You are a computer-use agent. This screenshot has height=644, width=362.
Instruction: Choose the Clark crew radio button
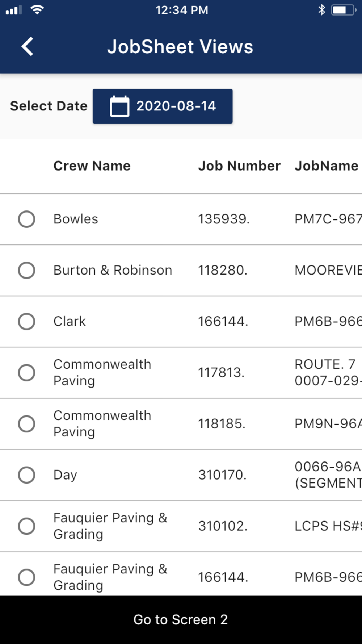(27, 321)
